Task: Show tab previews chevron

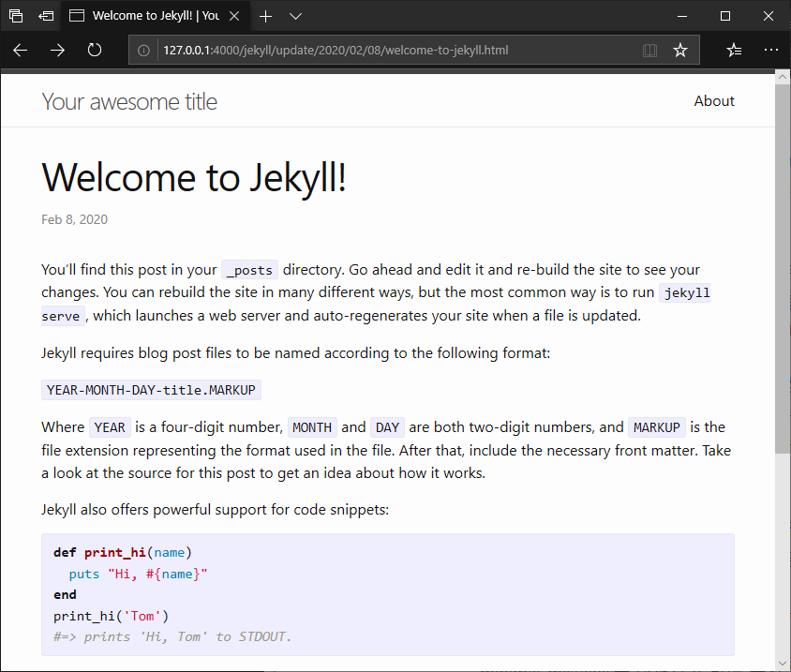Action: point(295,16)
